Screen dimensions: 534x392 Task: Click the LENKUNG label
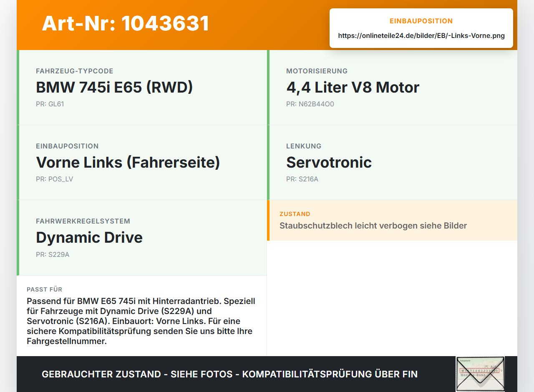click(x=304, y=146)
